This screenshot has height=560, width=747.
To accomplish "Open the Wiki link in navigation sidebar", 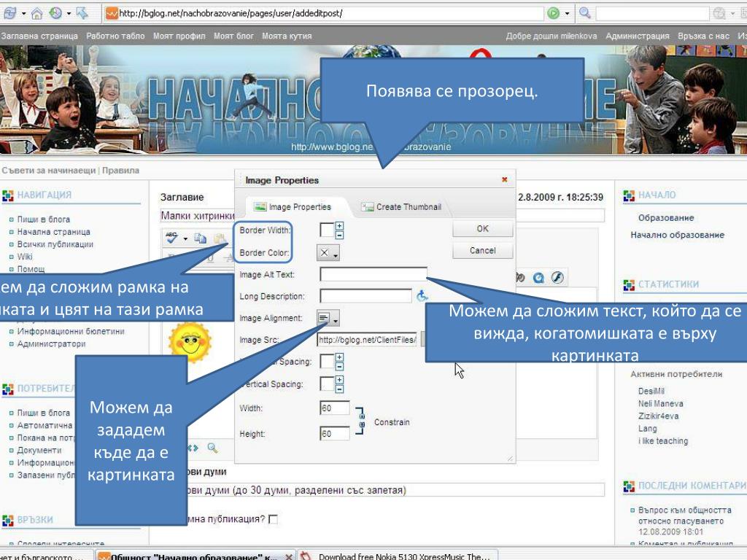I will 25,257.
